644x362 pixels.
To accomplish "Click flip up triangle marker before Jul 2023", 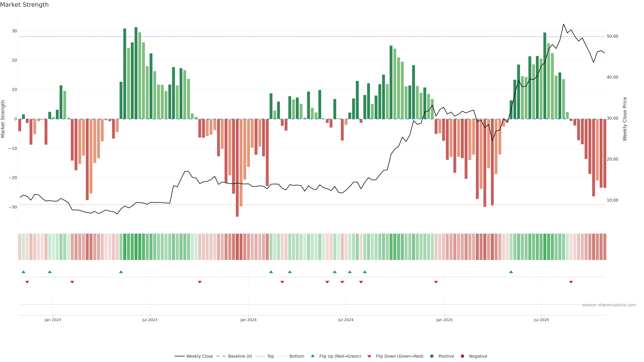I will click(121, 272).
